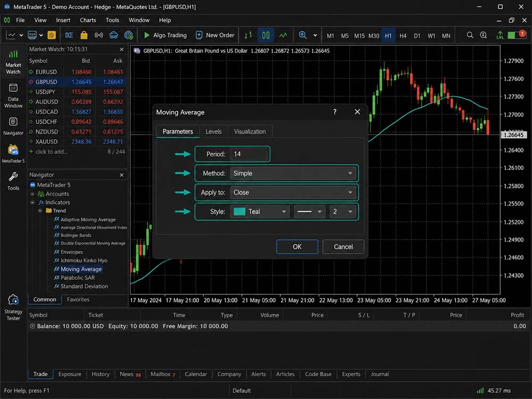Open the line width dropdown showing 2
Screen dimensions: 532x399
(x=343, y=212)
